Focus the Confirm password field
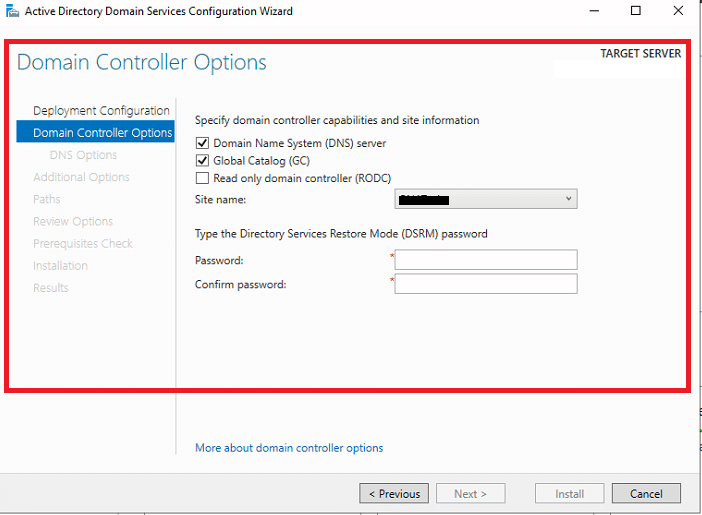This screenshot has height=515, width=702. pyautogui.click(x=486, y=284)
